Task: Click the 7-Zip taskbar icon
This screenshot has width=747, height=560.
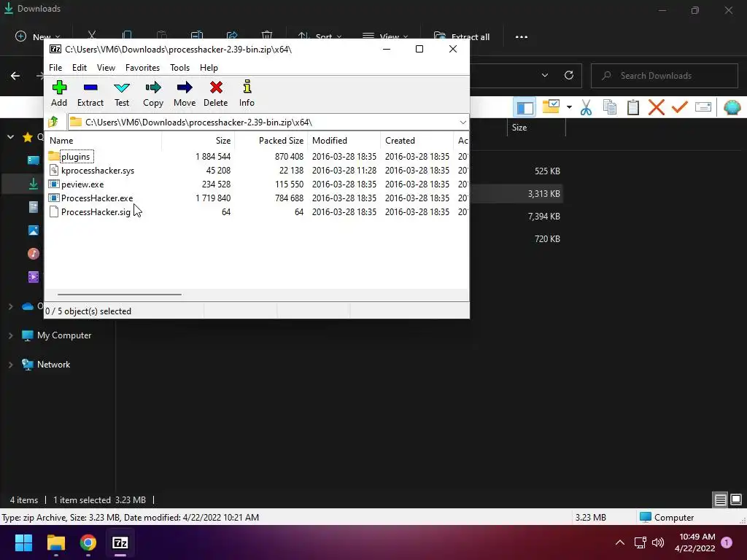Action: pos(120,542)
